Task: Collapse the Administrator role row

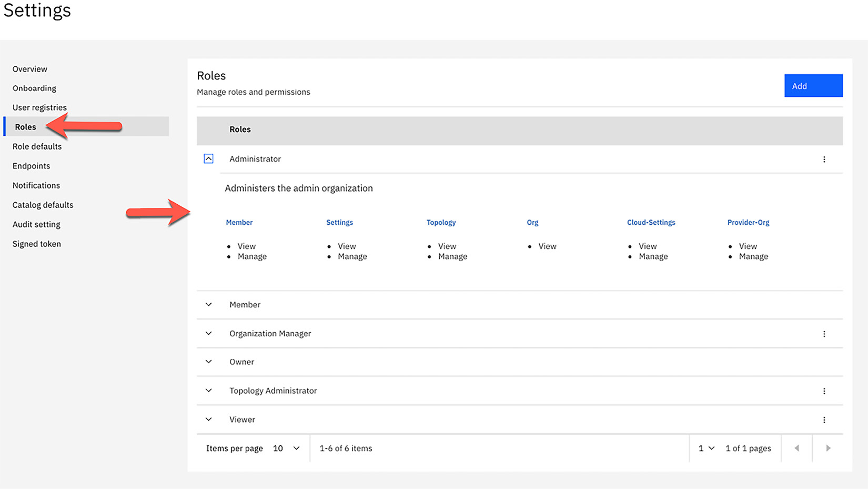Action: point(208,158)
